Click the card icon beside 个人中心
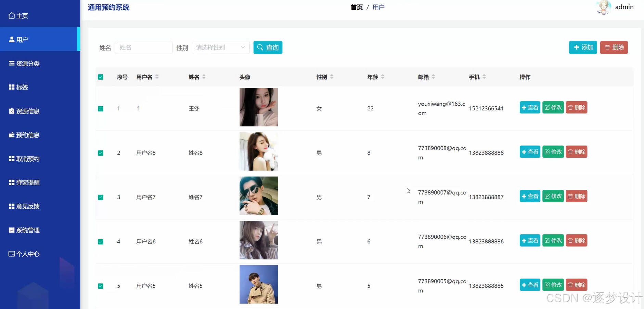Screen dimensions: 644x309 click(12, 254)
